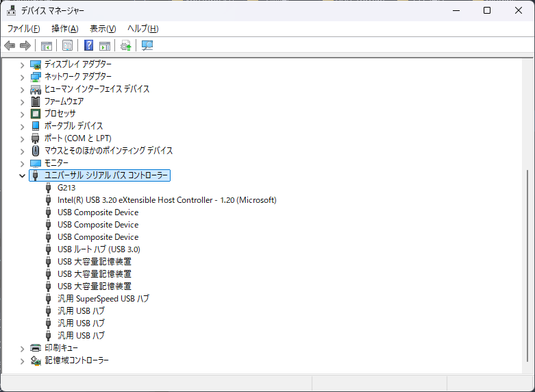The image size is (535, 392).
Task: Click Scan for hardware changes monitor icon
Action: coord(147,45)
